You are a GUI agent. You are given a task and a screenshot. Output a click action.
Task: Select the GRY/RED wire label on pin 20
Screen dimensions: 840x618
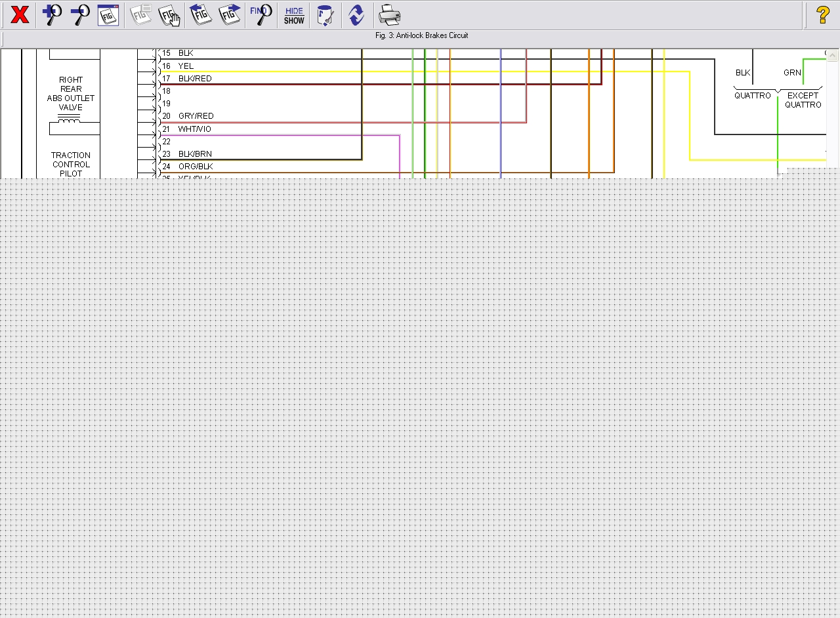pos(196,116)
